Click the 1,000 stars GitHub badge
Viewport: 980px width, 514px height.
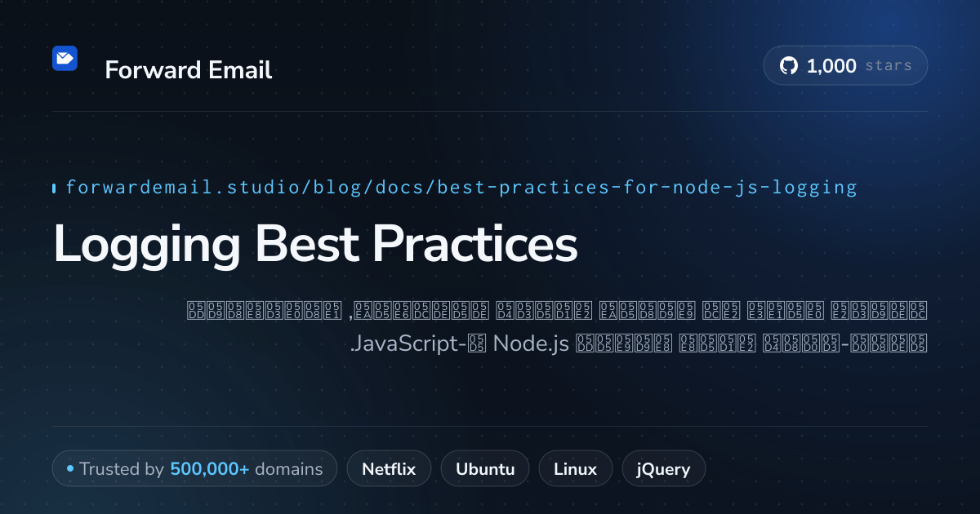click(x=845, y=66)
